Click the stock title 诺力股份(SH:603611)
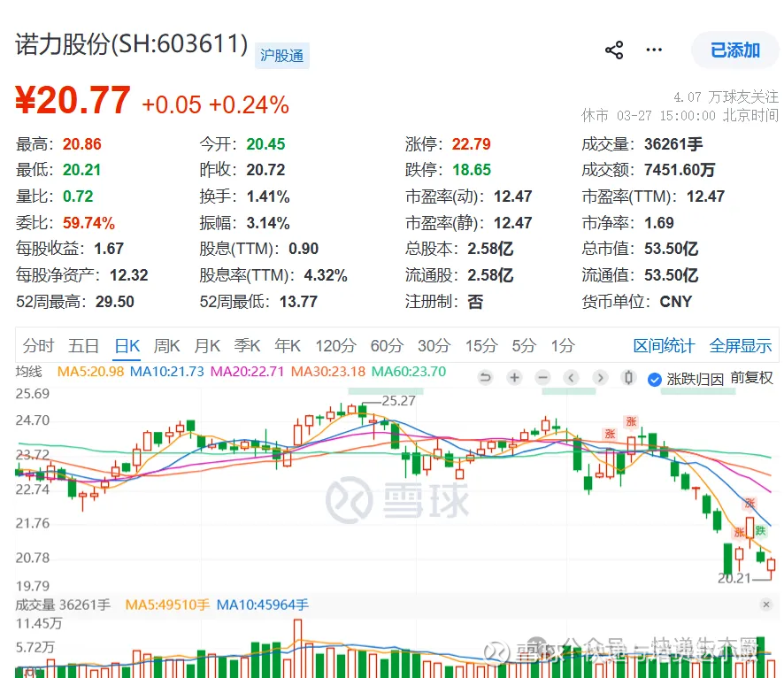The image size is (784, 678). [x=132, y=44]
